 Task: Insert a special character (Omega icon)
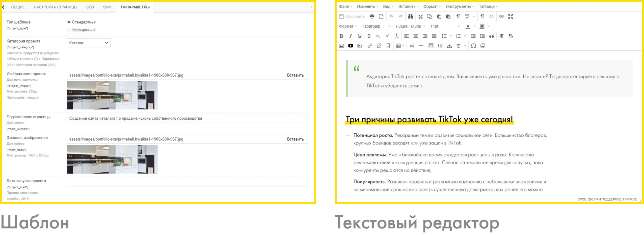click(x=473, y=46)
